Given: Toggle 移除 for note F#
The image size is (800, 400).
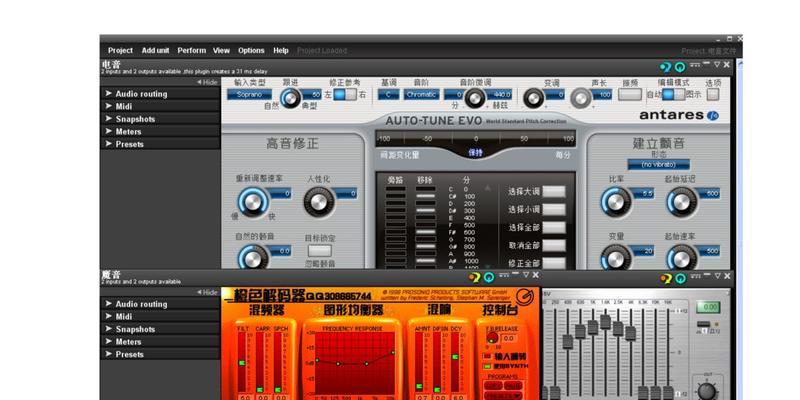Looking at the screenshot, I should [426, 232].
